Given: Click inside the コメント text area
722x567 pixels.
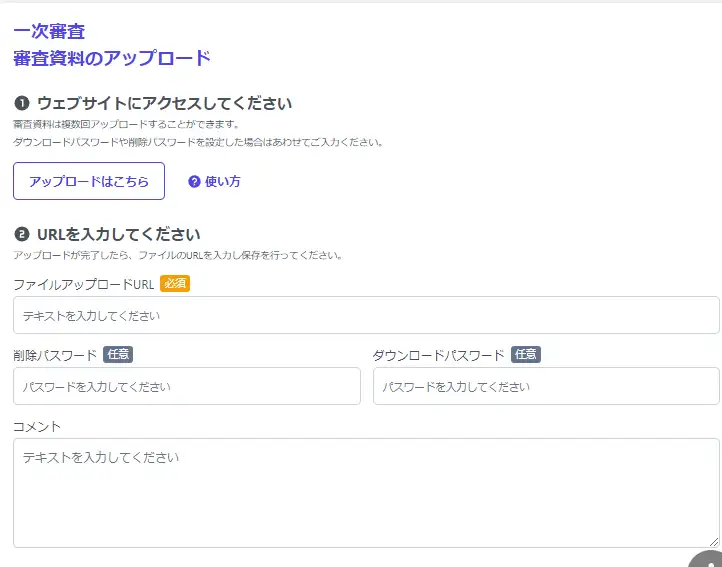Looking at the screenshot, I should [x=366, y=492].
